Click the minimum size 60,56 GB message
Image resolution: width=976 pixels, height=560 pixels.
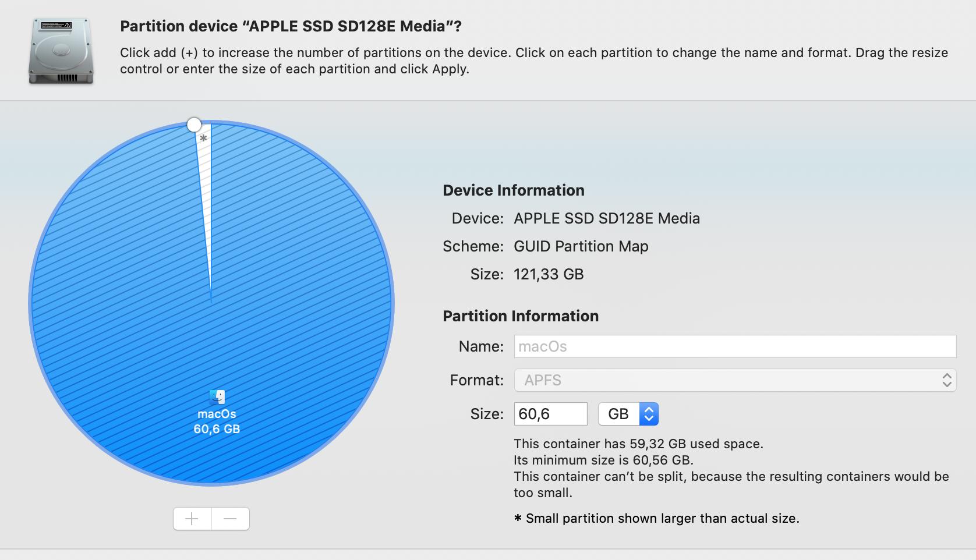tap(603, 460)
